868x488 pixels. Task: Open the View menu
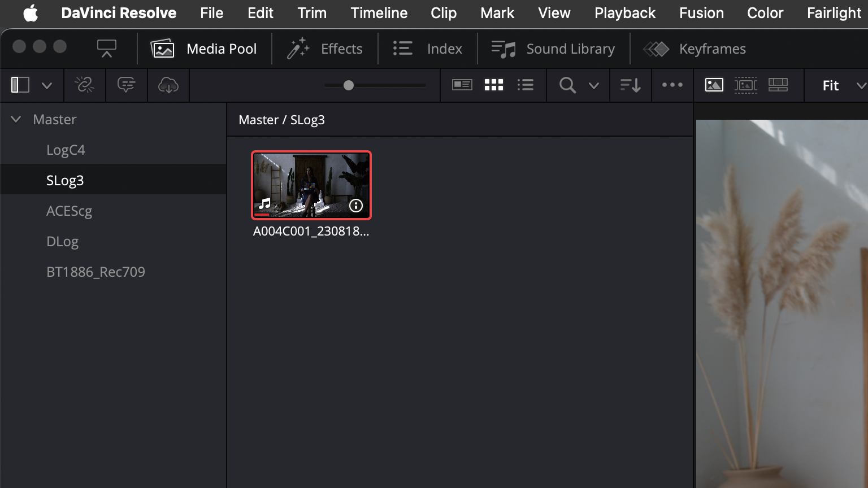(554, 13)
